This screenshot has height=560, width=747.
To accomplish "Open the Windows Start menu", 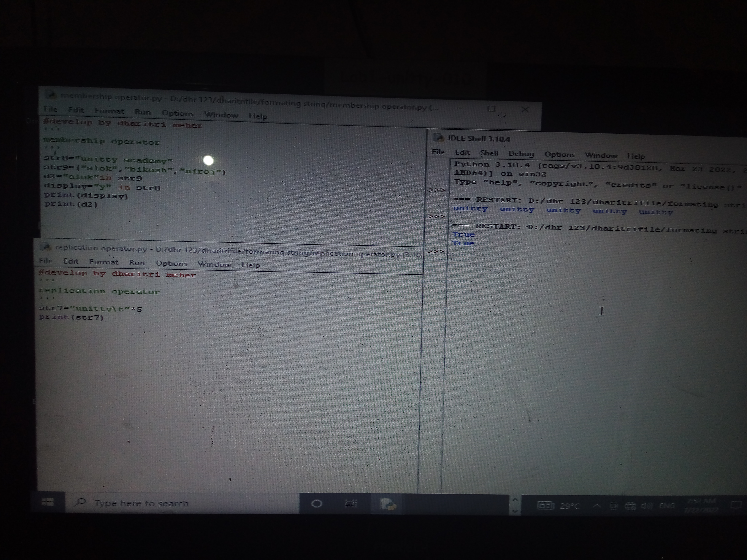I will [48, 502].
